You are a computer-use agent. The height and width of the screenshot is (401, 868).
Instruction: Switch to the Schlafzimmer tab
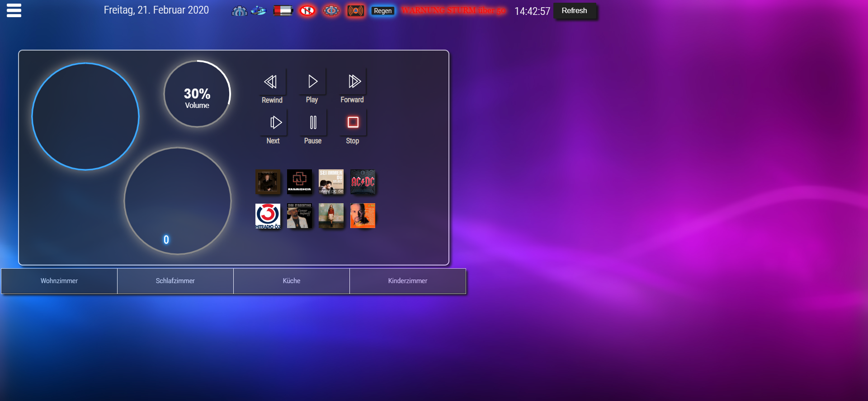175,281
